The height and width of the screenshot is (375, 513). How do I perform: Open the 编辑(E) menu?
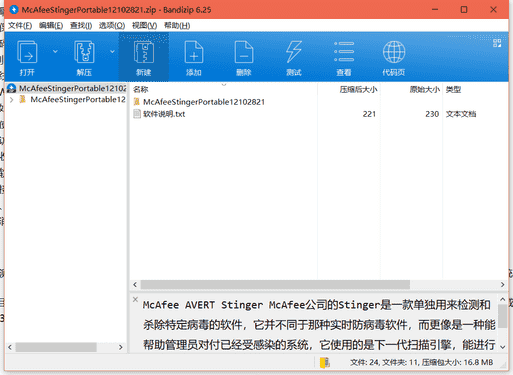(x=51, y=25)
